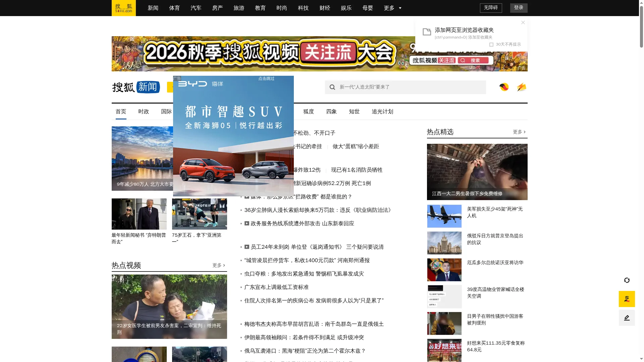
Task: Open 城管凌晨拦停货车 headline
Action: click(x=307, y=260)
